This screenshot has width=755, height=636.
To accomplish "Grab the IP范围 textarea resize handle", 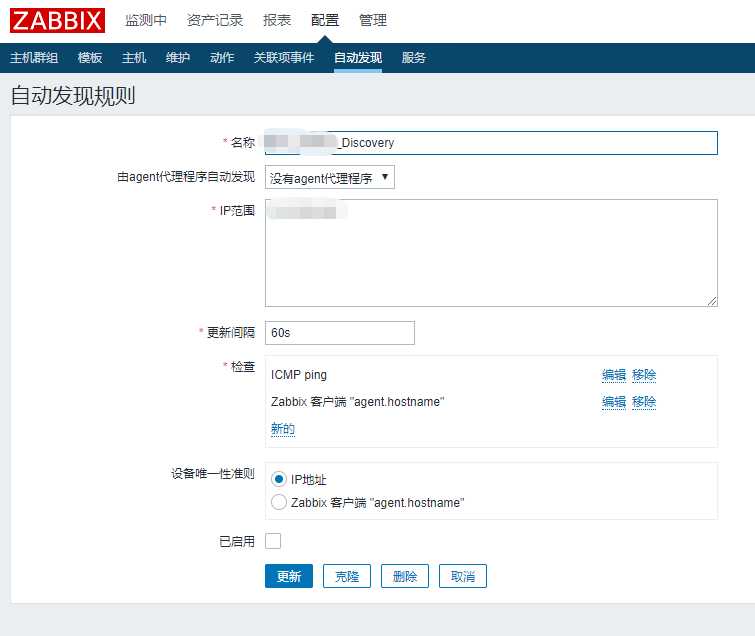I will point(713,301).
